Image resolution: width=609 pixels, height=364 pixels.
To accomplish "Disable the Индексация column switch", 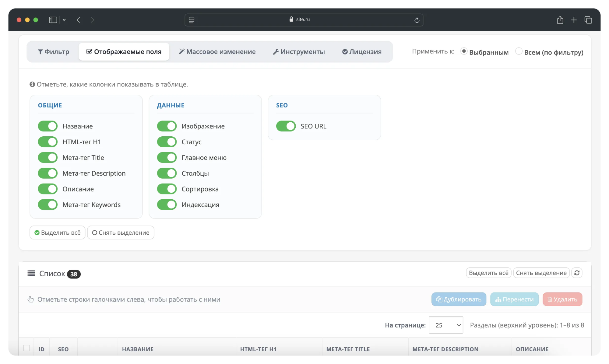I will (167, 205).
